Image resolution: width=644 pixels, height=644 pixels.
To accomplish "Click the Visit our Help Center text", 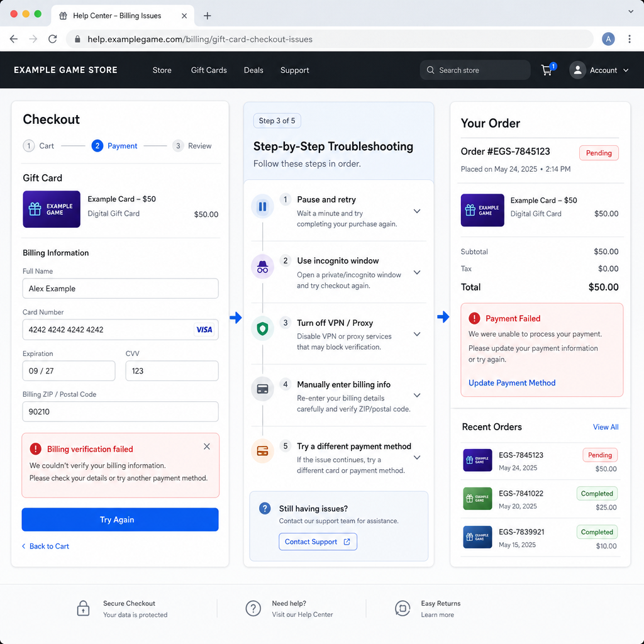I will pyautogui.click(x=303, y=614).
